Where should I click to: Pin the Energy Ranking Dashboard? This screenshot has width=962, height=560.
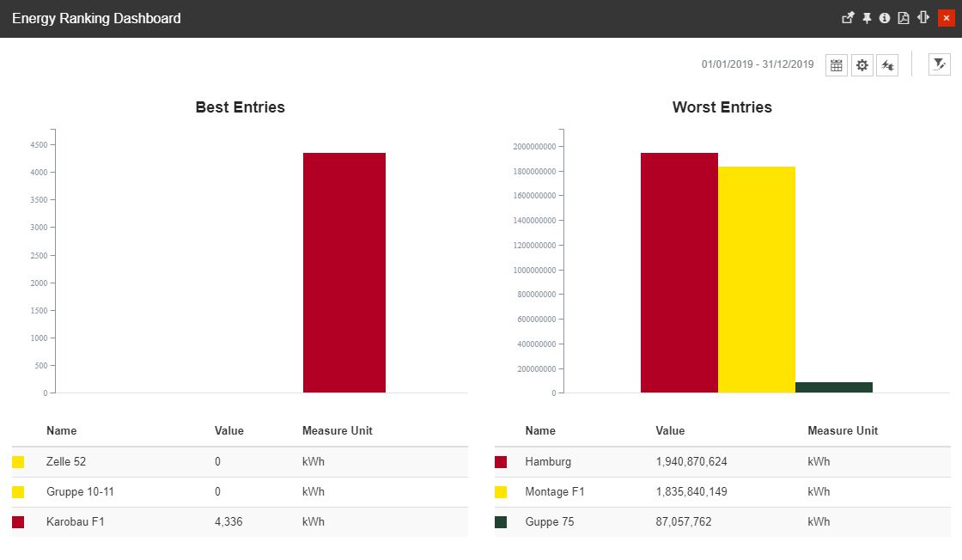867,17
